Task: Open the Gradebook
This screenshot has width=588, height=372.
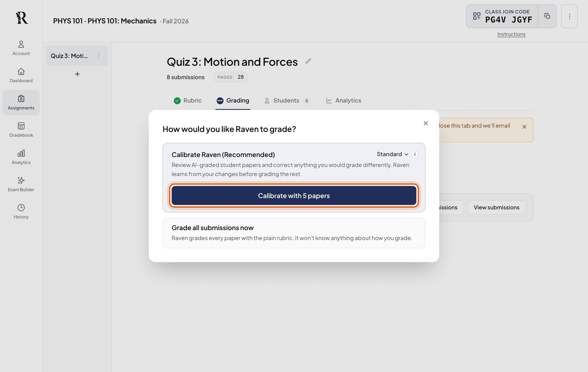Action: (x=21, y=130)
